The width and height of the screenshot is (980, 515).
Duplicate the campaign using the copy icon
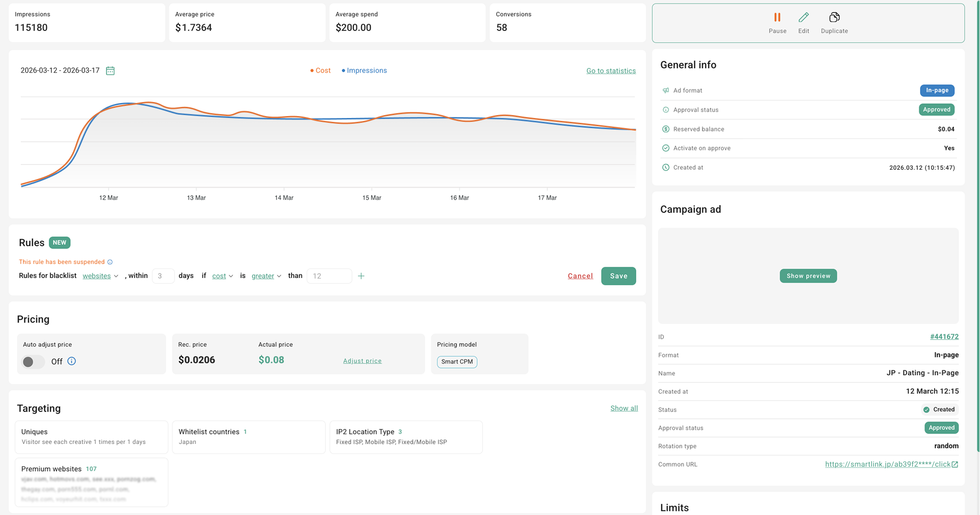click(x=834, y=17)
